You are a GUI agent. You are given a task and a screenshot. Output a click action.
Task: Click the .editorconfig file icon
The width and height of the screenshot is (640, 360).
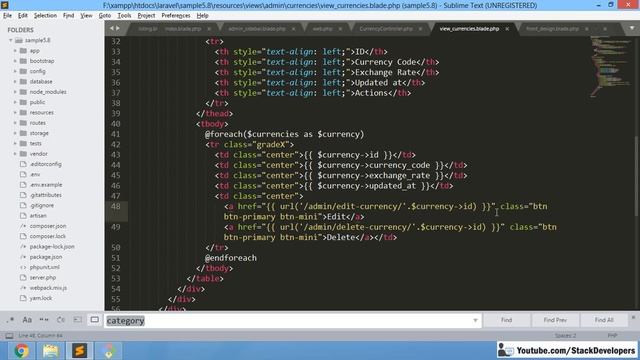(x=23, y=164)
